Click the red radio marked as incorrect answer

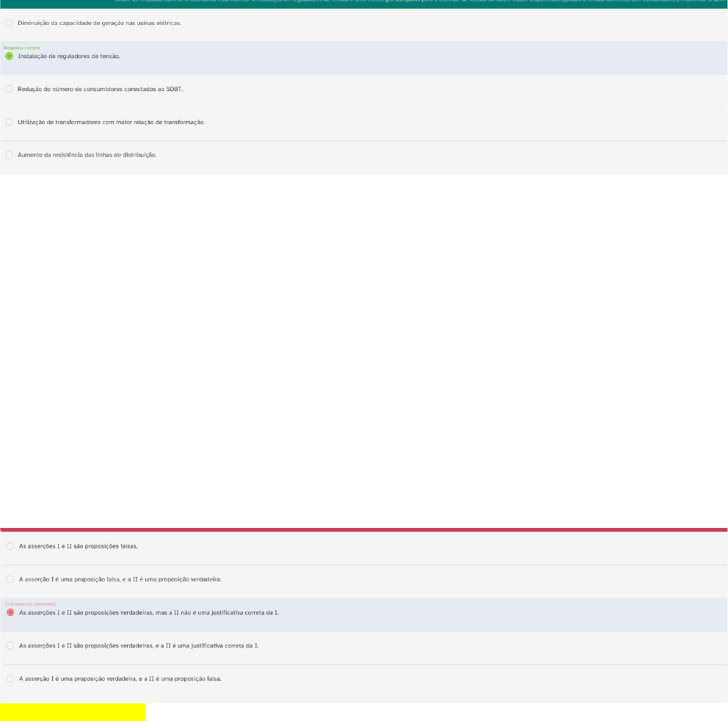(10, 612)
